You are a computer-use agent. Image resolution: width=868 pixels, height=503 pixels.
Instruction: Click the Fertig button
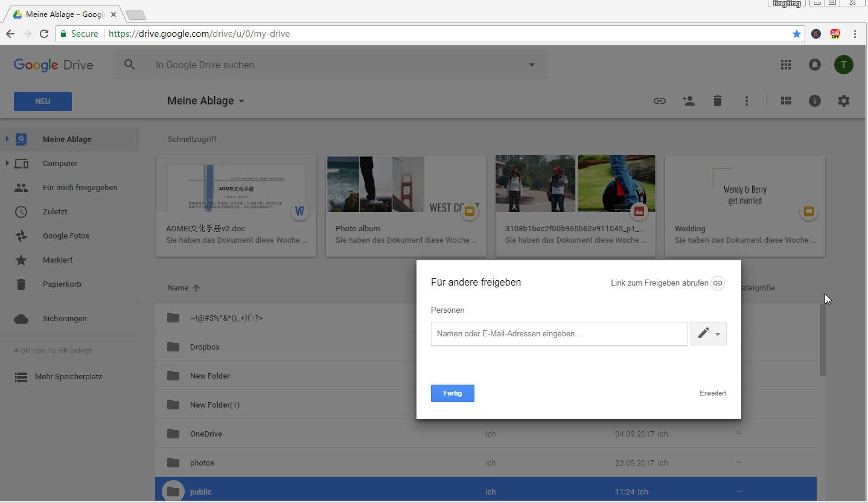[453, 393]
